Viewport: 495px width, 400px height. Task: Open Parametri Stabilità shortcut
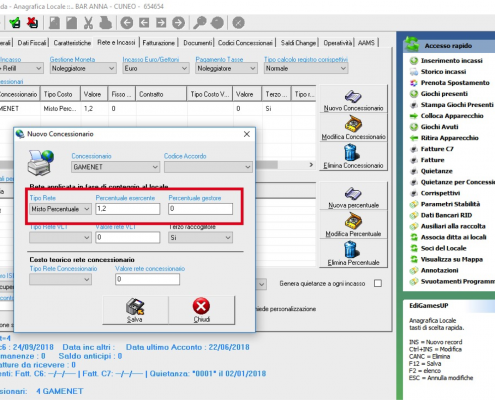(450, 204)
